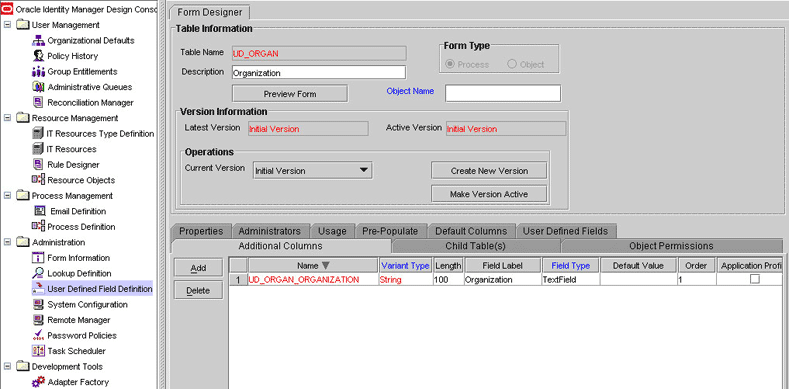Switch to the Default Columns tab

point(471,231)
